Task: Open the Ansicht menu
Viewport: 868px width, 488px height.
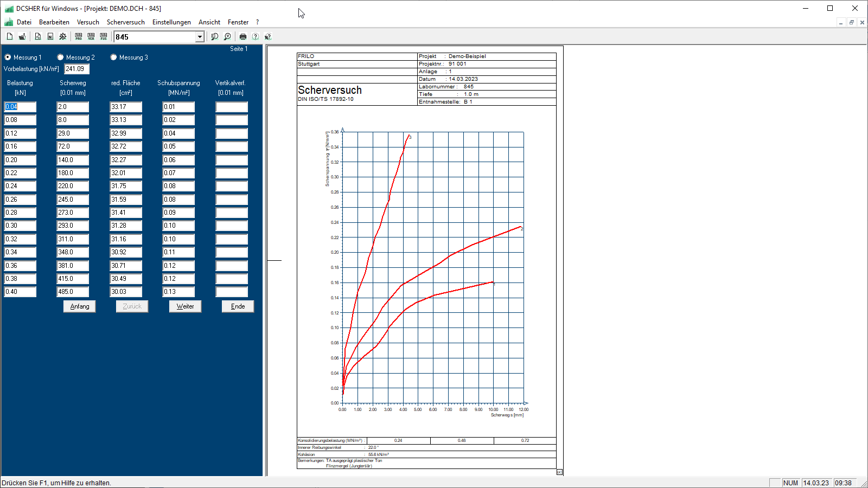Action: [209, 22]
